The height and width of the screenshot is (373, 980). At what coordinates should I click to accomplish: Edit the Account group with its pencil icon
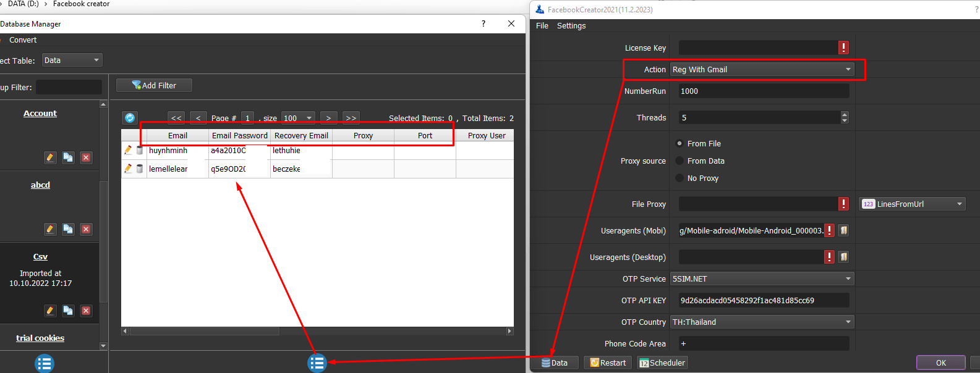50,157
